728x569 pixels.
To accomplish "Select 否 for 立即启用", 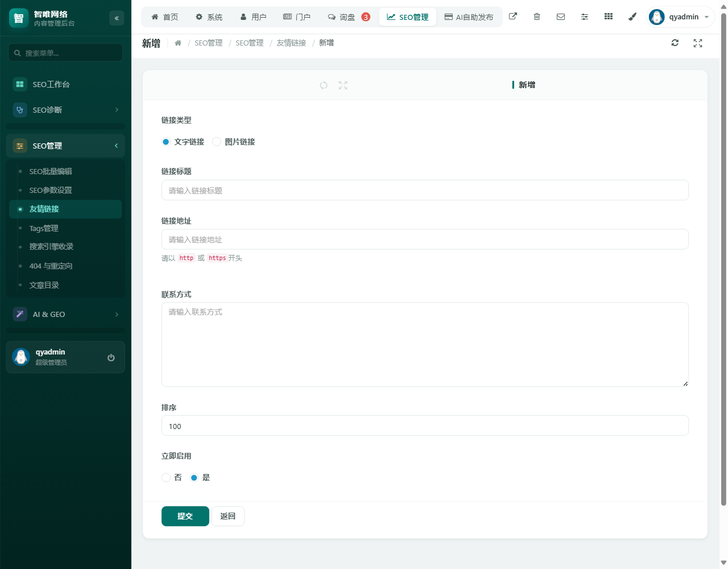I will pos(166,477).
